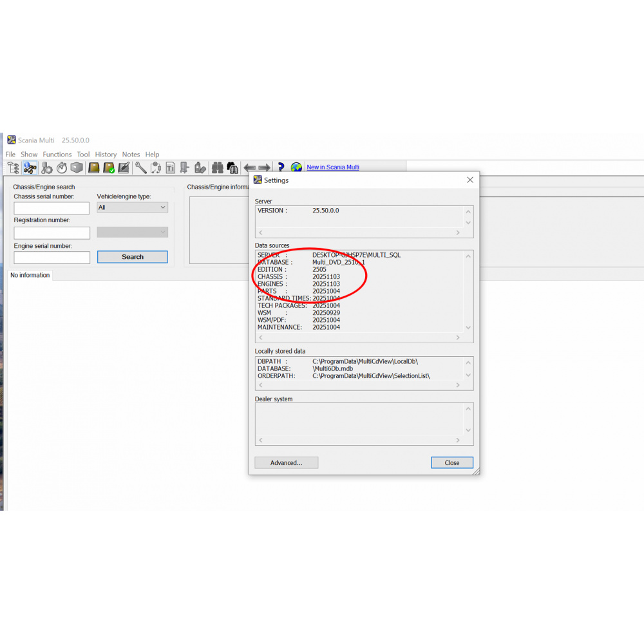The image size is (644, 644).
Task: Click the blue question mark help icon
Action: [281, 167]
